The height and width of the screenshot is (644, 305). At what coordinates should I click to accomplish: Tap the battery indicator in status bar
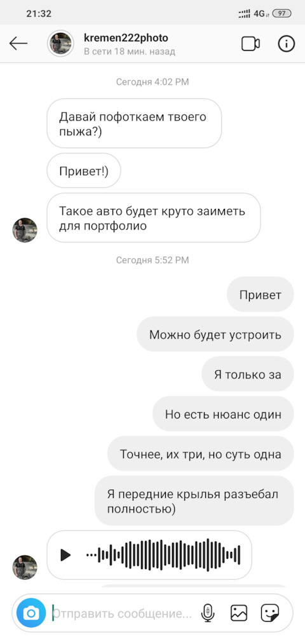(282, 13)
